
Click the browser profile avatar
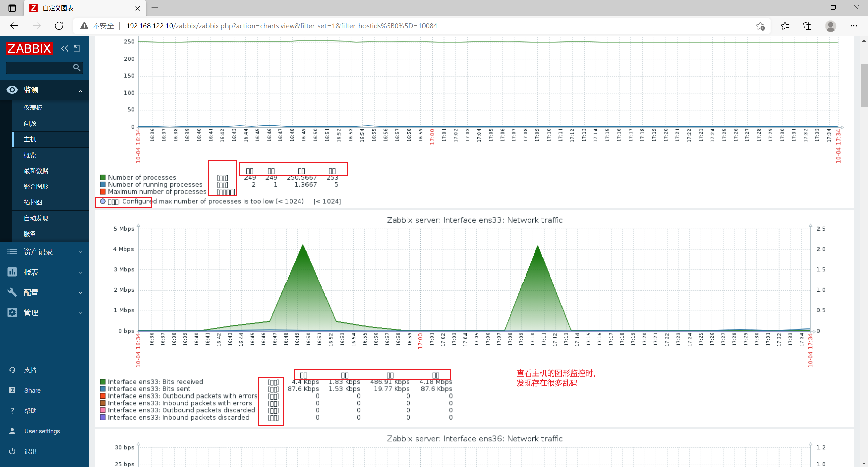pyautogui.click(x=830, y=26)
